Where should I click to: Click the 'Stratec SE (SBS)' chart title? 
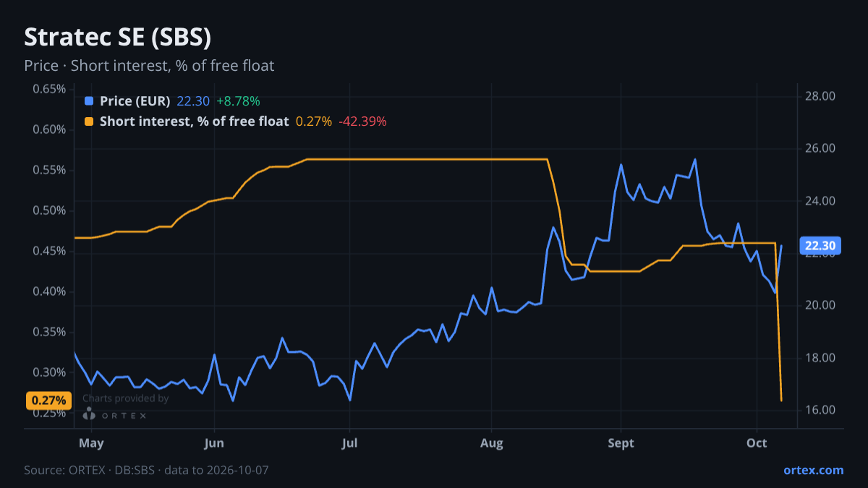(x=118, y=37)
